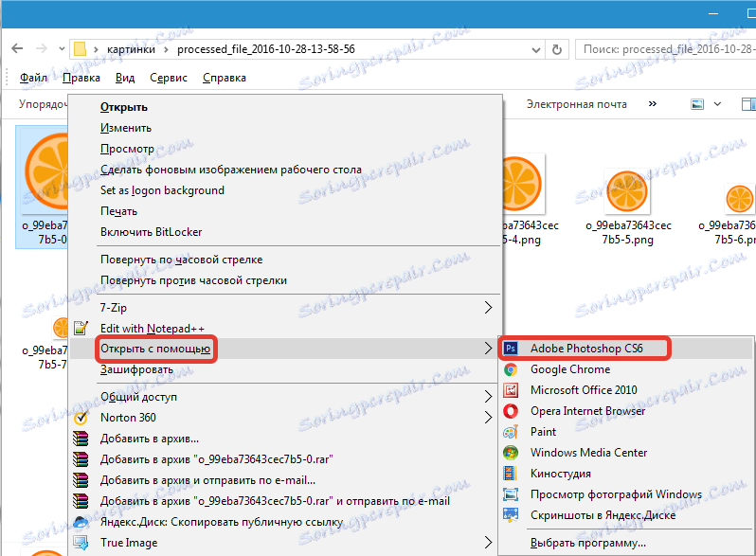Click the Microsoft Office 2010 icon
This screenshot has height=556, width=756.
click(510, 390)
